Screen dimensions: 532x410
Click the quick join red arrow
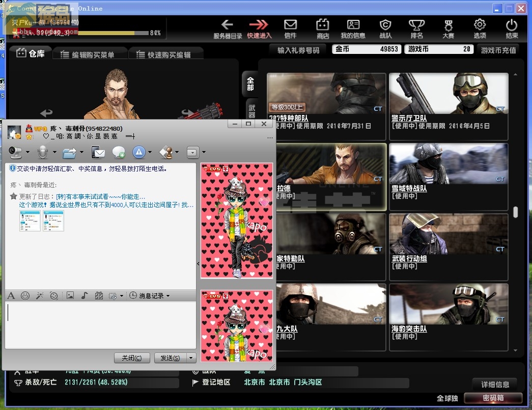[x=259, y=25]
